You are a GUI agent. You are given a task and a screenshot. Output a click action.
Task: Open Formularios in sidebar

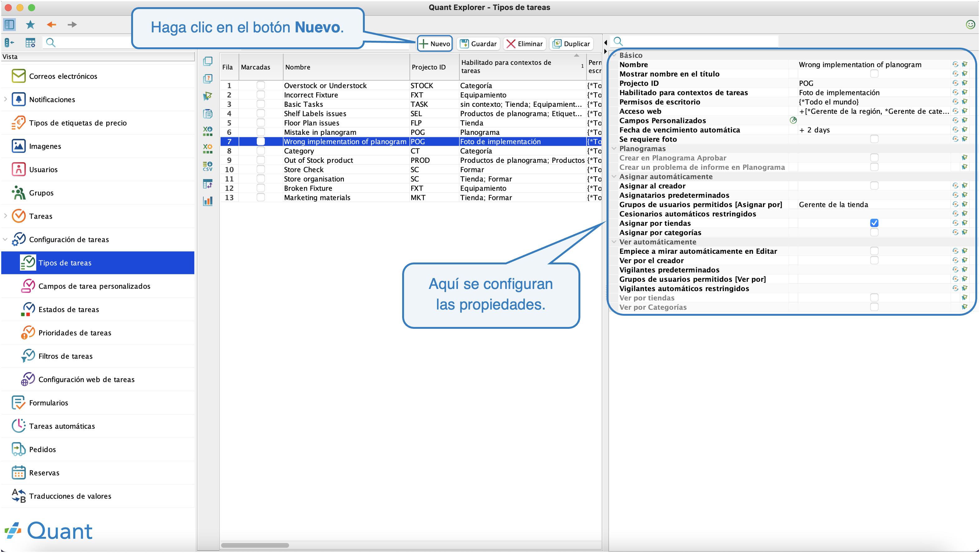point(98,403)
